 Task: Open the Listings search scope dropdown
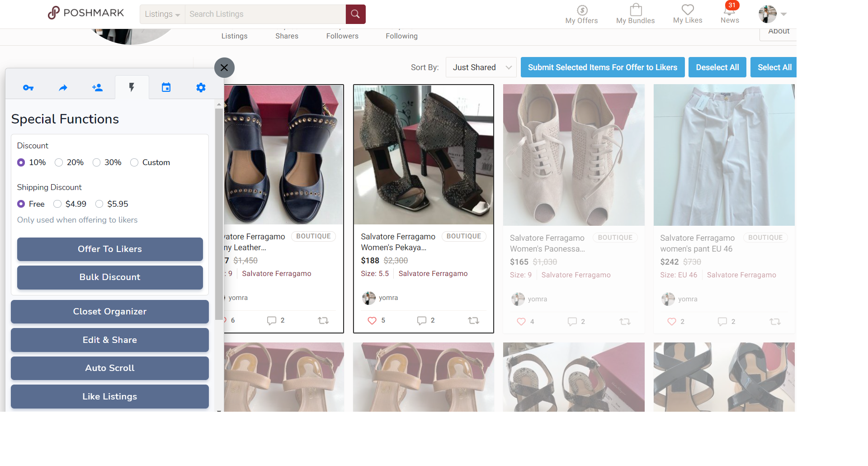click(x=162, y=14)
